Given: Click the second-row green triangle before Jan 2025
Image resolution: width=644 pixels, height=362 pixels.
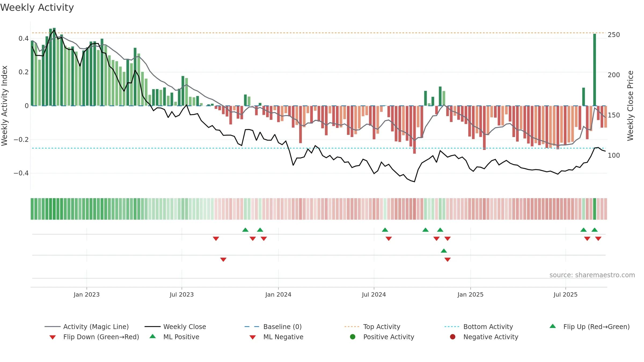Looking at the screenshot, I should (x=444, y=251).
